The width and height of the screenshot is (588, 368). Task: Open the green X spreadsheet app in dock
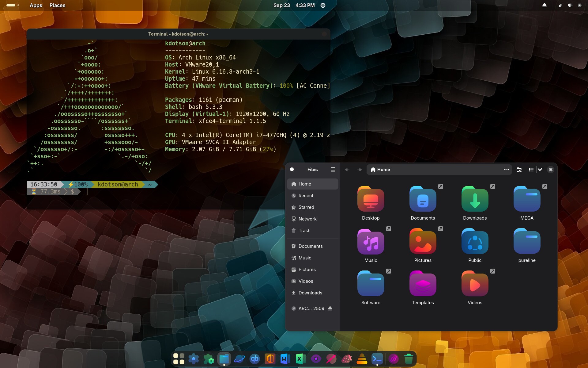(x=300, y=358)
